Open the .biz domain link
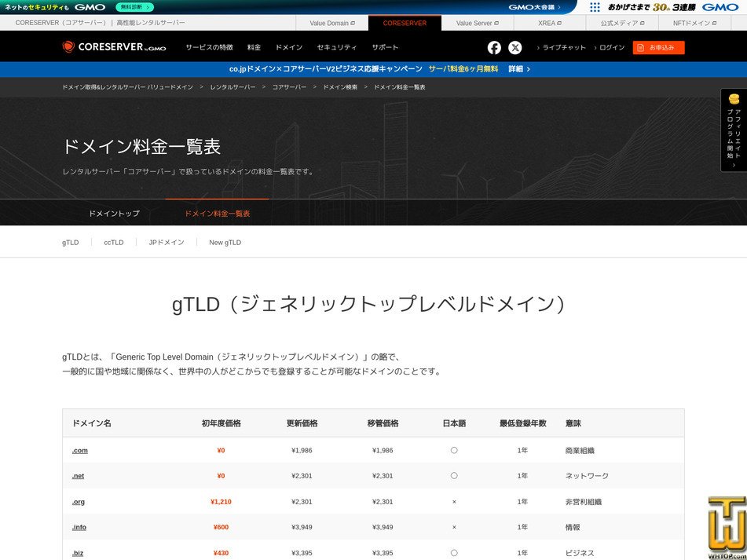This screenshot has width=747, height=560. [78, 553]
